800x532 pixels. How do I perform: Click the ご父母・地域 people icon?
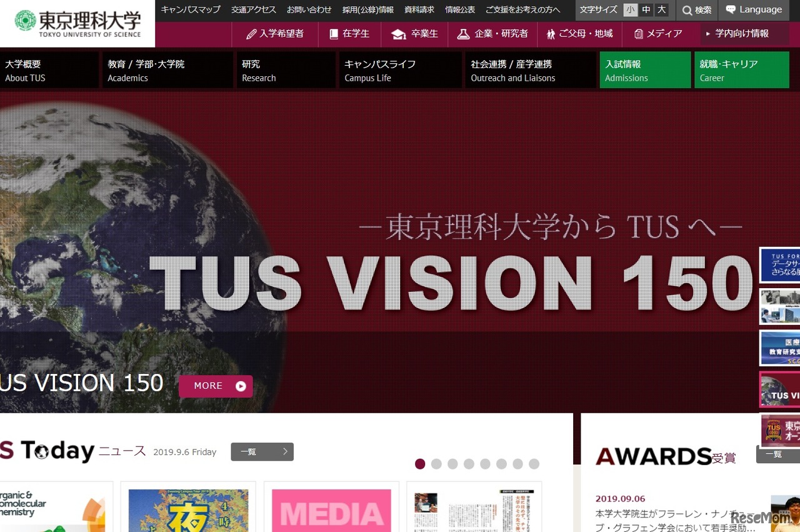coord(550,34)
